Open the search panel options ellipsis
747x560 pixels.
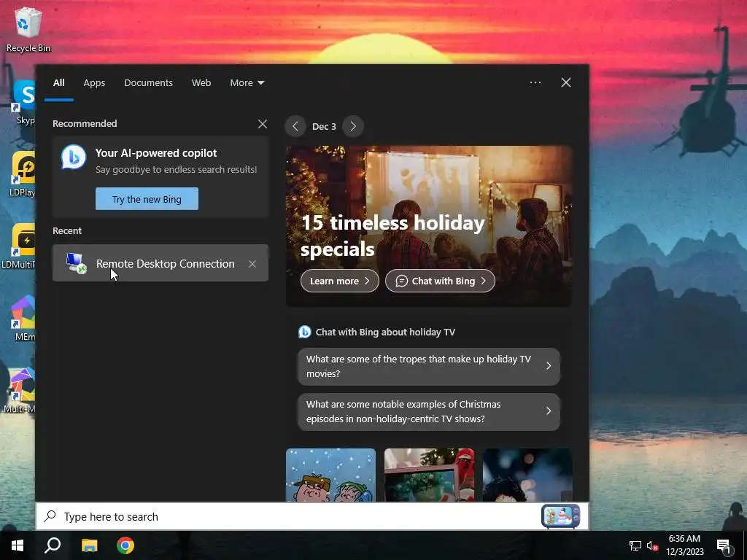535,82
